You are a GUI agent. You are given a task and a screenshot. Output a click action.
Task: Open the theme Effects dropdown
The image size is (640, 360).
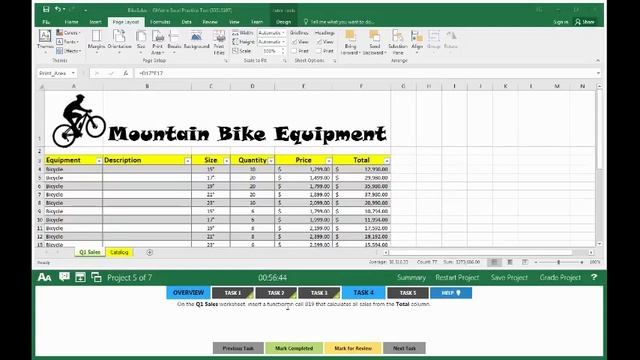click(69, 51)
